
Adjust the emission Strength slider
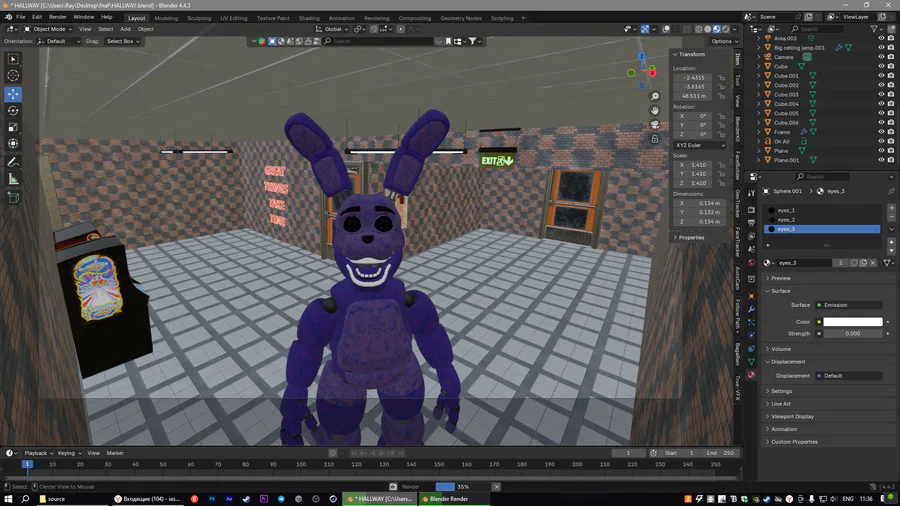853,333
